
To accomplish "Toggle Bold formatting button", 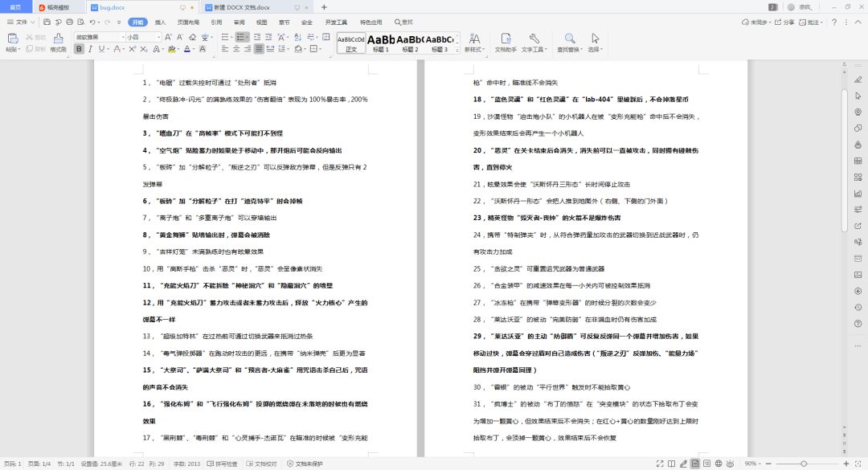I will [79, 49].
